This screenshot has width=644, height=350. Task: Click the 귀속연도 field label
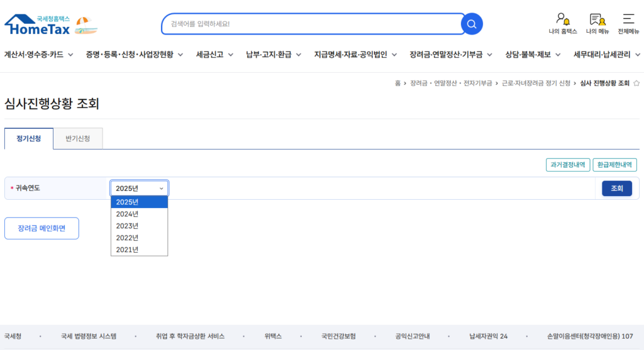click(x=28, y=189)
